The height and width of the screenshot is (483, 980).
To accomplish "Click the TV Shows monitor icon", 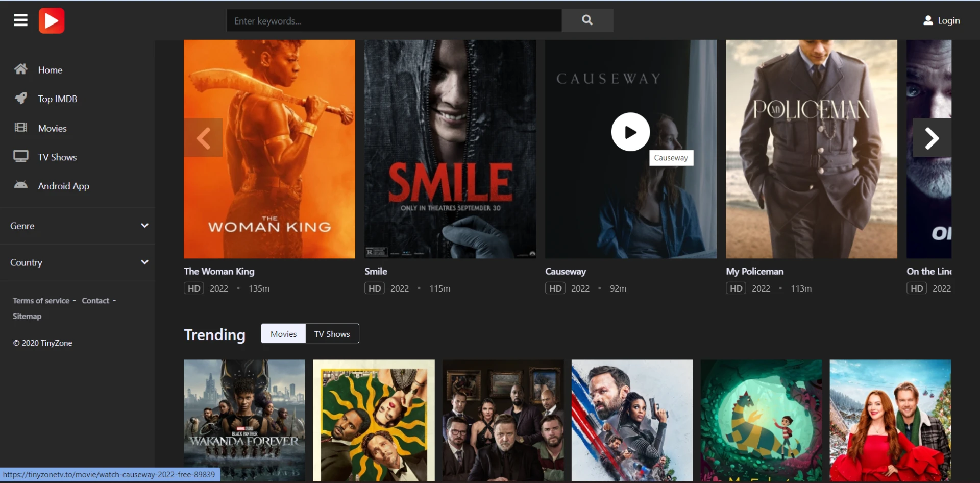I will (21, 157).
